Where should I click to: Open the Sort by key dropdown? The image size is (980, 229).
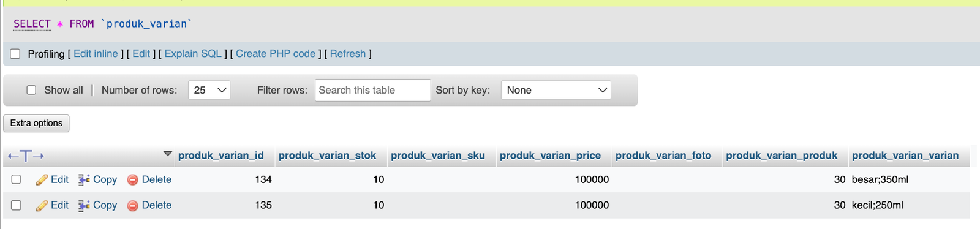(556, 90)
